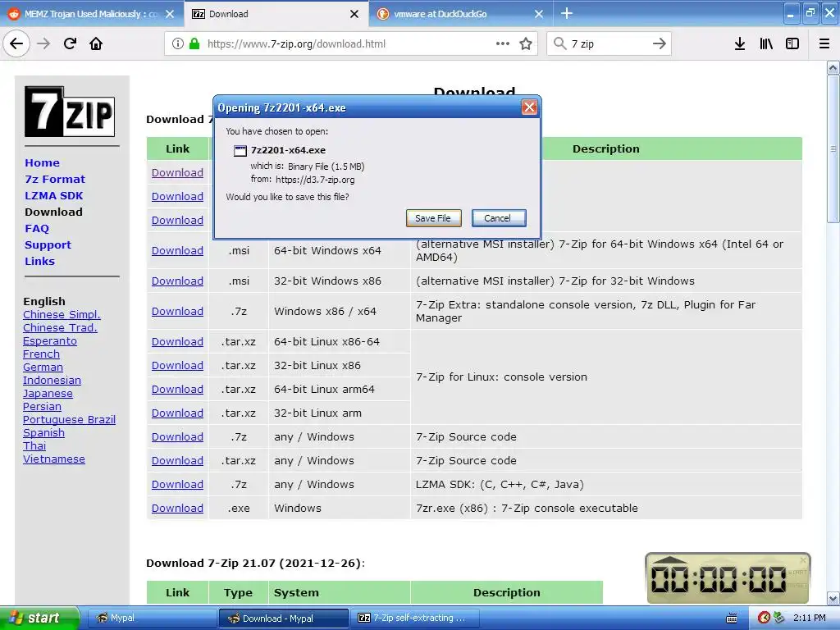Switch language to Chinese Trad.
The image size is (840, 630).
click(x=60, y=327)
